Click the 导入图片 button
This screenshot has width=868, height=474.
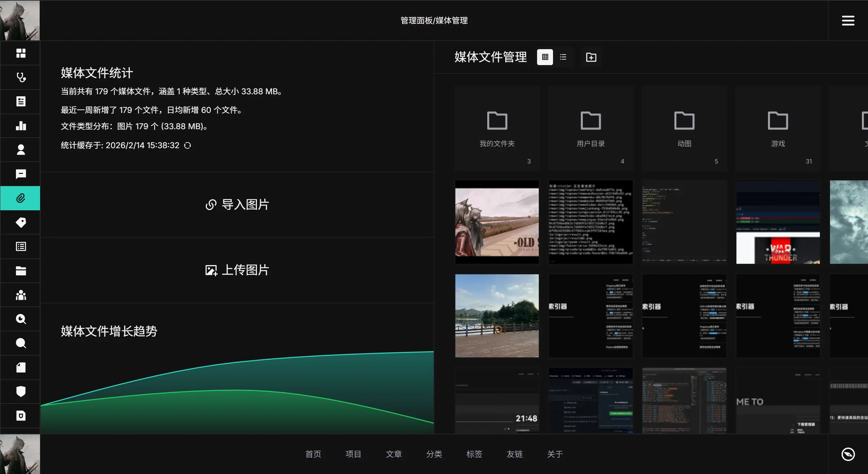click(x=237, y=204)
